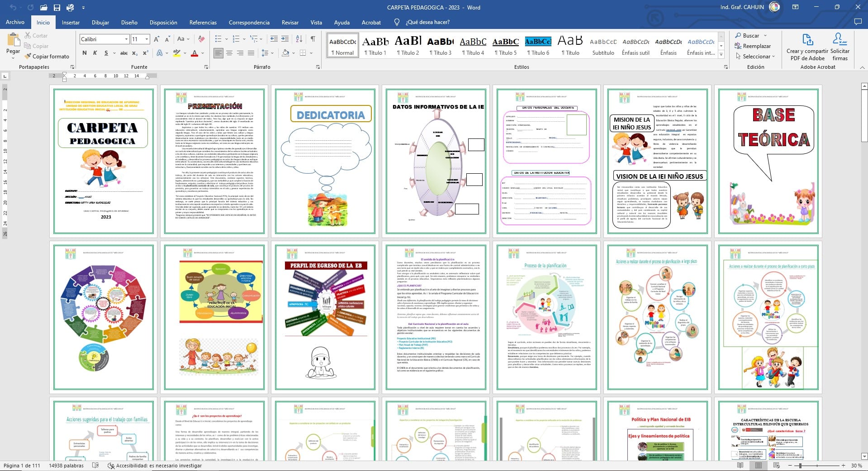Open font color red swatch
The width and height of the screenshot is (868, 471).
coord(194,53)
